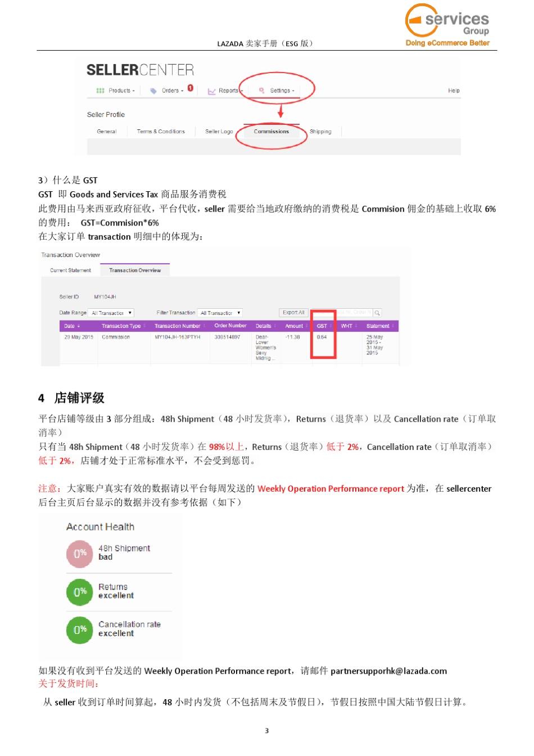Screen dimensions: 534x756
Task: Click the page number 3 footer
Action: click(x=266, y=731)
